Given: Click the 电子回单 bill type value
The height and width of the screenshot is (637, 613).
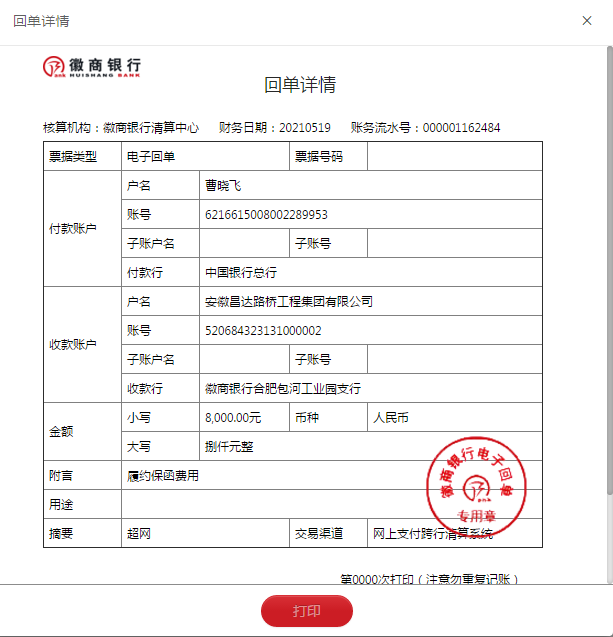Looking at the screenshot, I should [151, 157].
